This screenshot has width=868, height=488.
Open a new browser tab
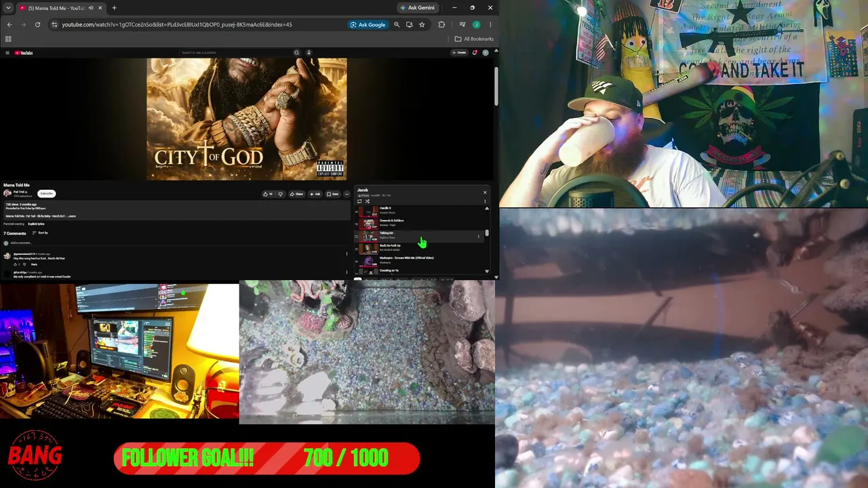[x=114, y=8]
